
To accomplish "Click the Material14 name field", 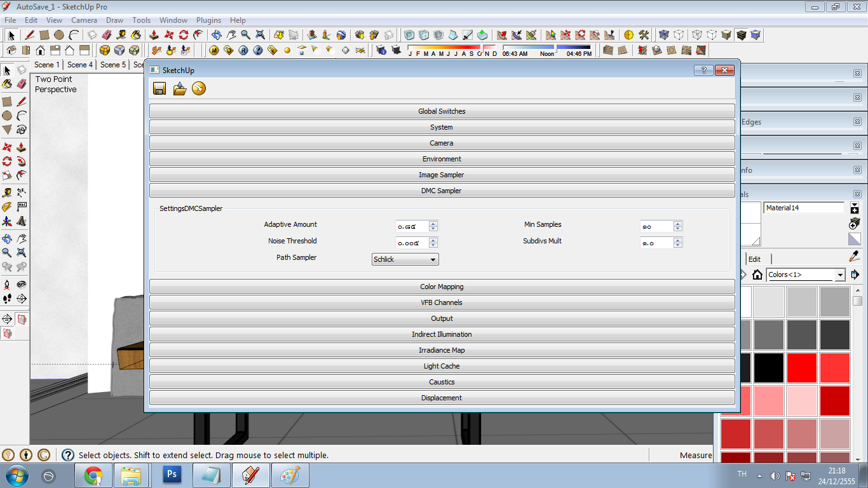I will point(804,208).
